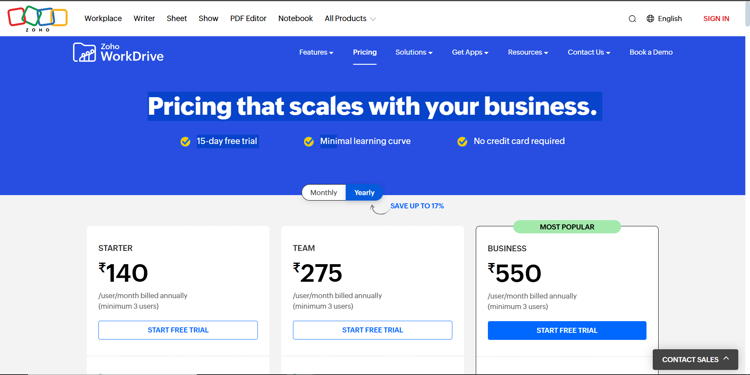750x375 pixels.
Task: Click 'Minimal learning curve' text
Action: click(x=365, y=141)
